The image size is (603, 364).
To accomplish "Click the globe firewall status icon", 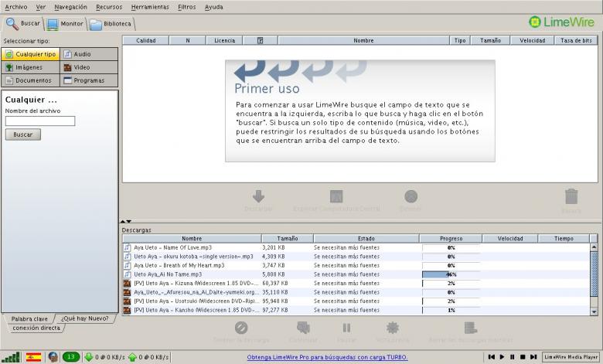I will (x=53, y=357).
